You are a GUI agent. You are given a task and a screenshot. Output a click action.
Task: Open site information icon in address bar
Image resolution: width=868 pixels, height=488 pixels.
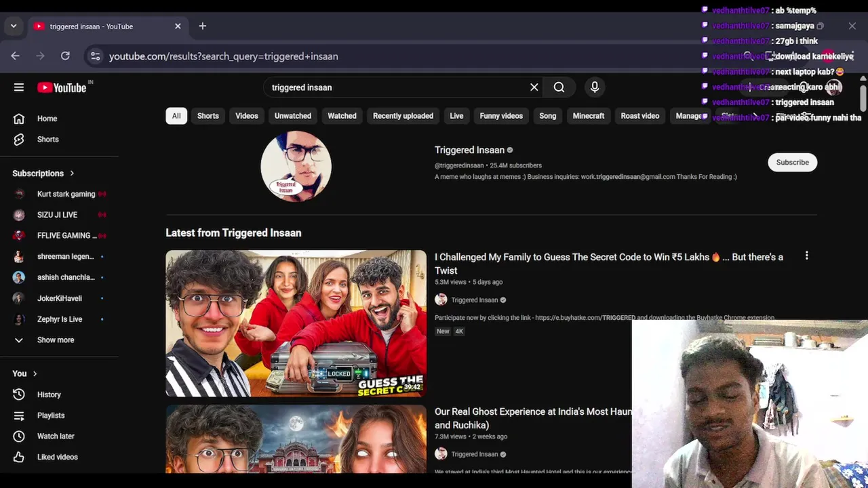pos(96,56)
